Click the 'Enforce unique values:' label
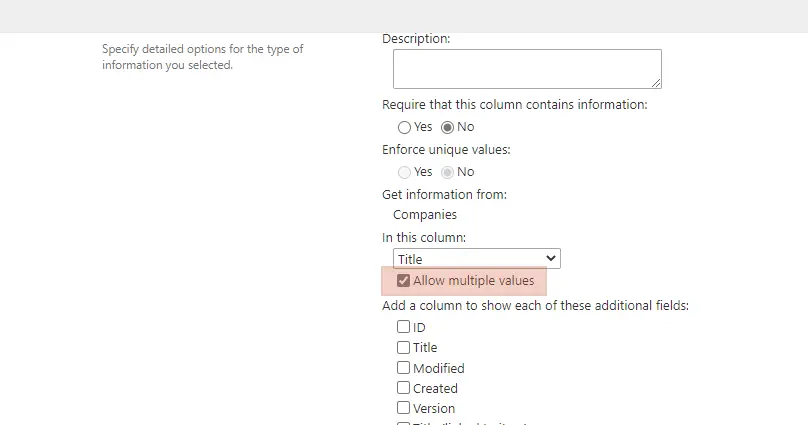This screenshot has width=808, height=425. [446, 150]
